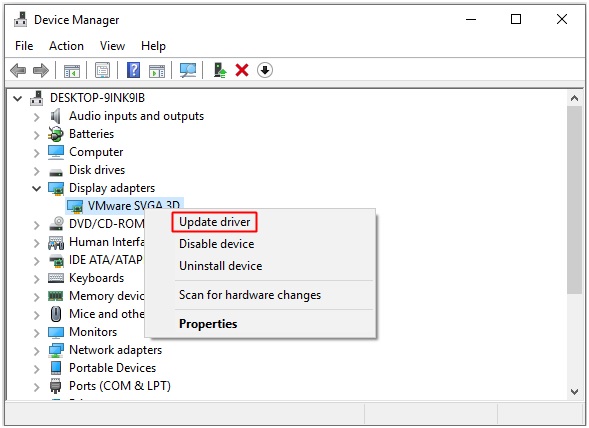
Task: Collapse the Display adapters node
Action: [x=36, y=189]
